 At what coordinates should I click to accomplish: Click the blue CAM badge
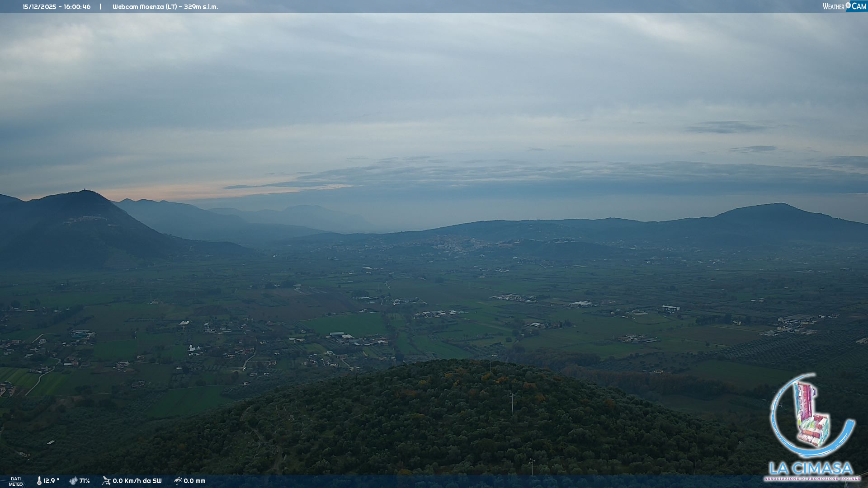pos(859,6)
